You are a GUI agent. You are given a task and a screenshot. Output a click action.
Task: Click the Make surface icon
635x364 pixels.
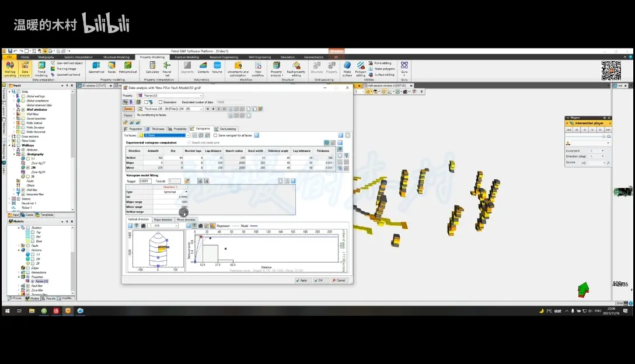347,68
